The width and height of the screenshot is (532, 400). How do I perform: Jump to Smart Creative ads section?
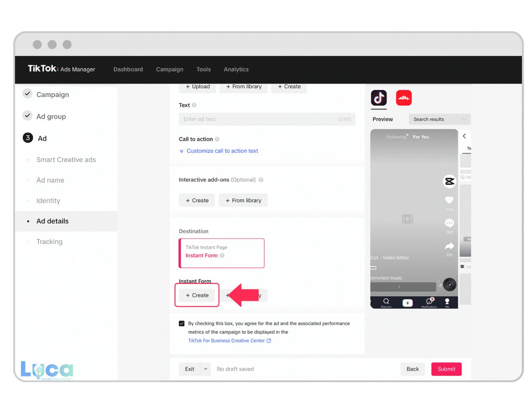click(x=66, y=159)
